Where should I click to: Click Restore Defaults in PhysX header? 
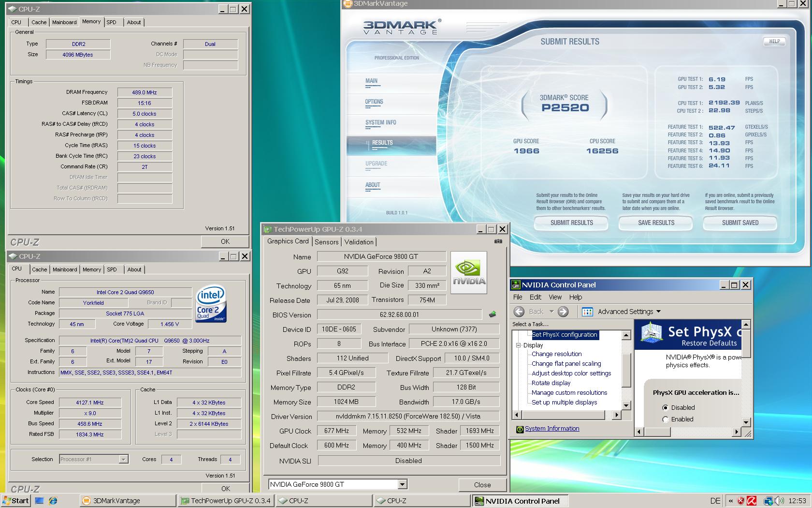[709, 343]
